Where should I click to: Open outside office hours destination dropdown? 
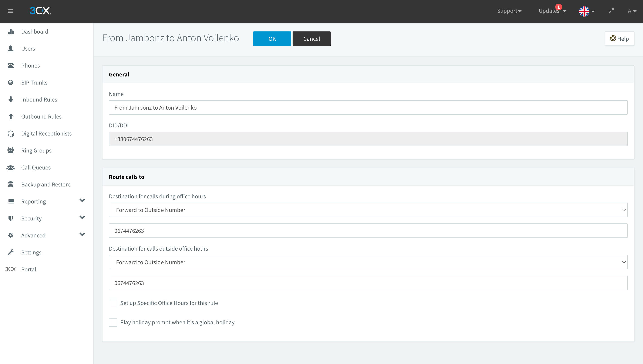coord(368,262)
